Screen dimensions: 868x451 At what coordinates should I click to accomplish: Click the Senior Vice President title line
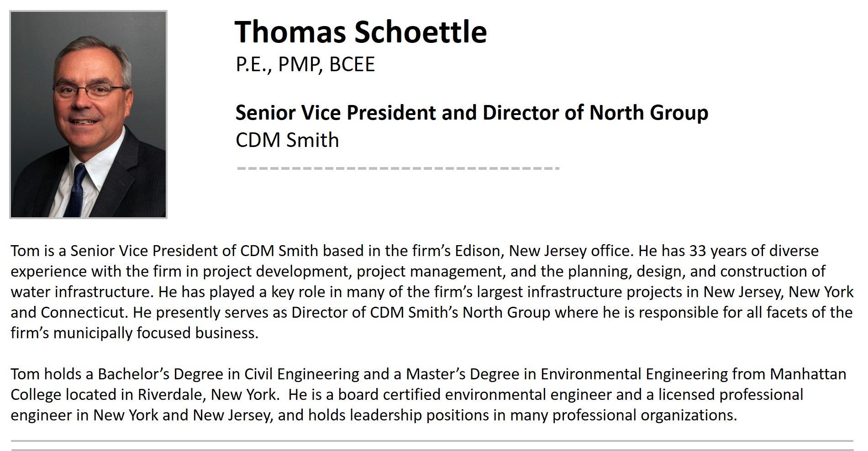click(472, 113)
